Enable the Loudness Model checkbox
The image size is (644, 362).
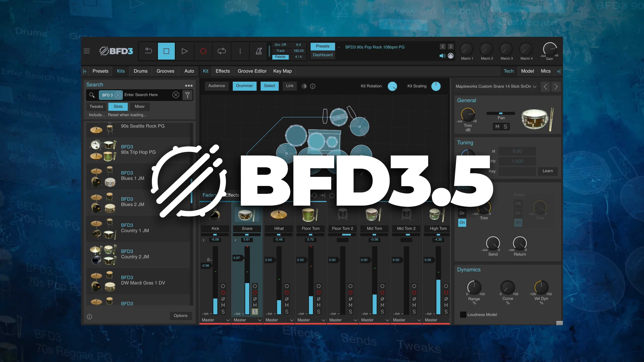pyautogui.click(x=463, y=315)
